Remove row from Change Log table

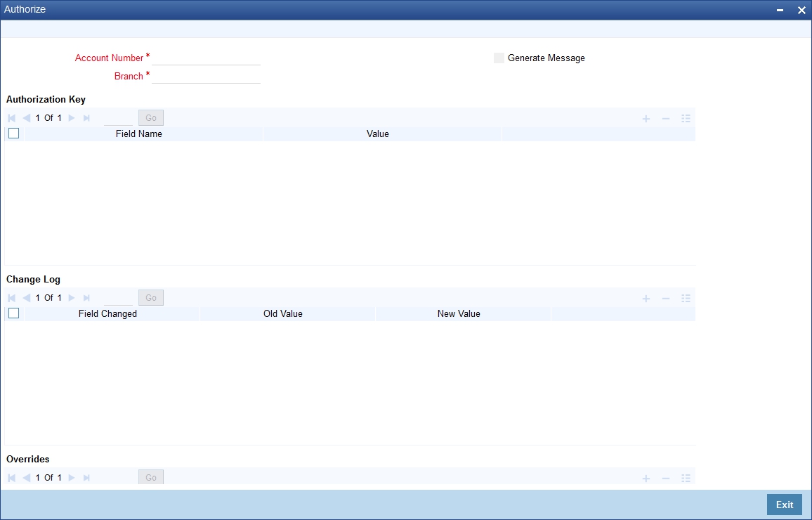click(x=666, y=299)
